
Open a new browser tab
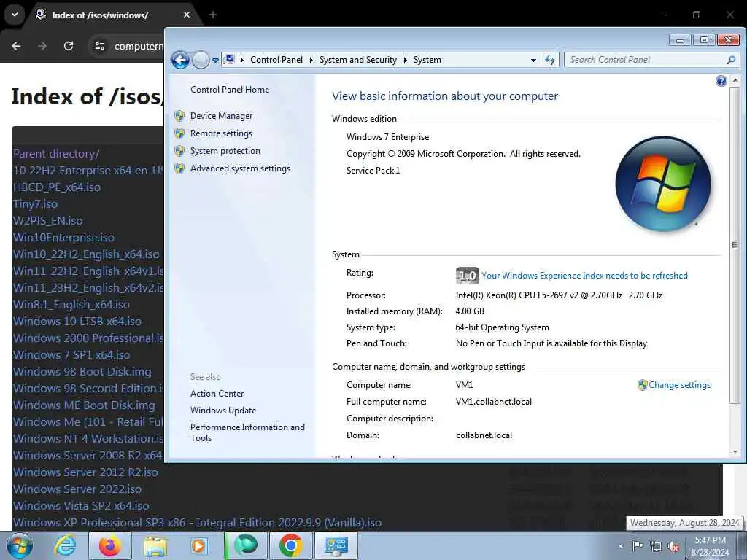point(213,15)
